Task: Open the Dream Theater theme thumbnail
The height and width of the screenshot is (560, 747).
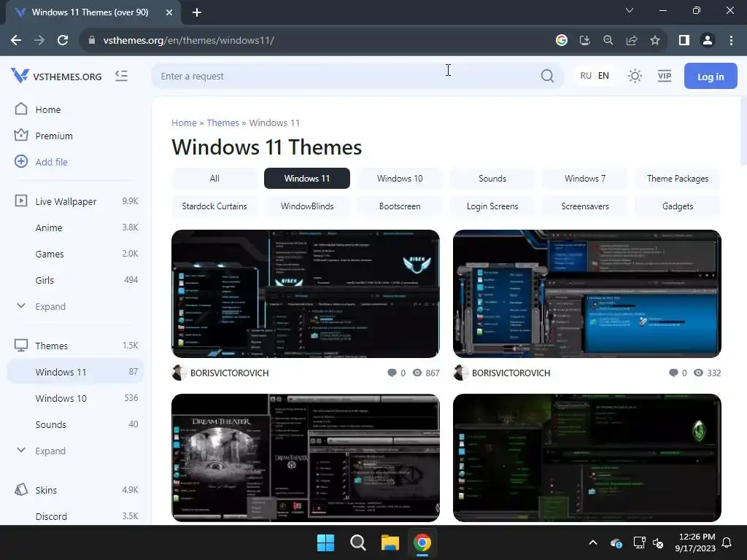Action: click(306, 458)
